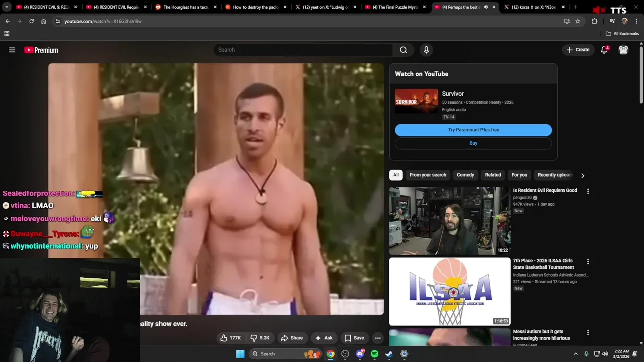The image size is (644, 362).
Task: Click the Ask button
Action: tap(324, 338)
